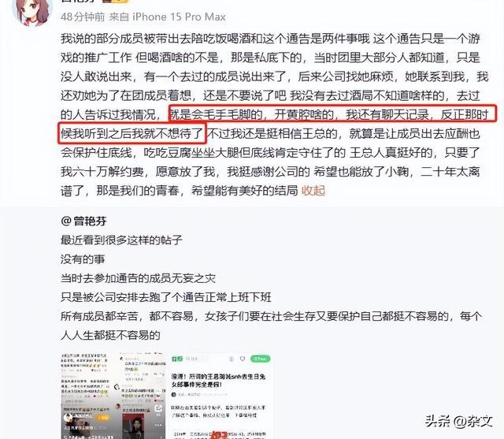The height and width of the screenshot is (439, 504).
Task: Click shield icon in Douban thumbnail header
Action: (x=243, y=359)
